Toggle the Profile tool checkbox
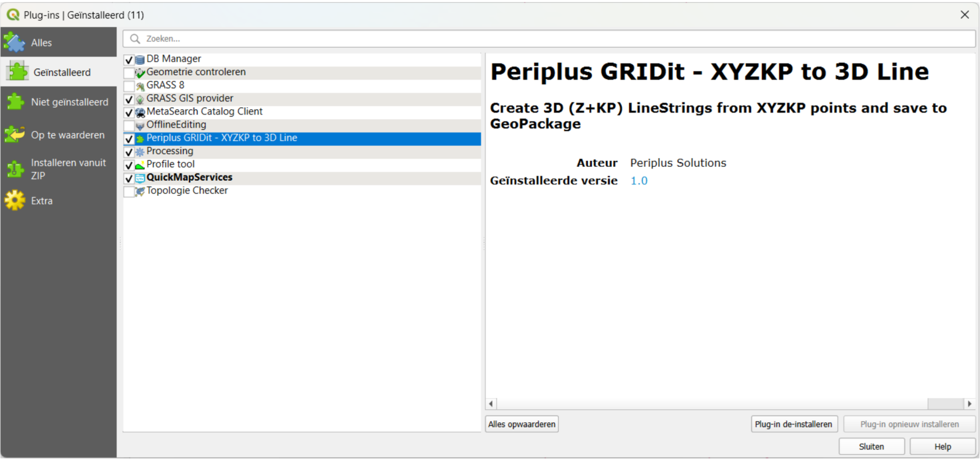980x459 pixels. (x=129, y=165)
